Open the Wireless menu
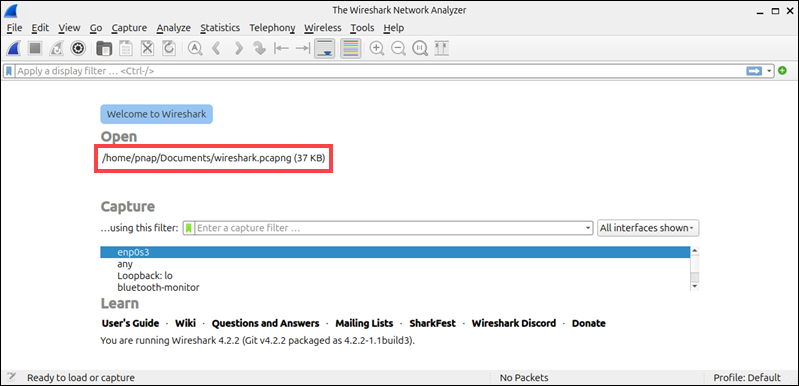Screen dimensions: 799x386 [x=323, y=27]
